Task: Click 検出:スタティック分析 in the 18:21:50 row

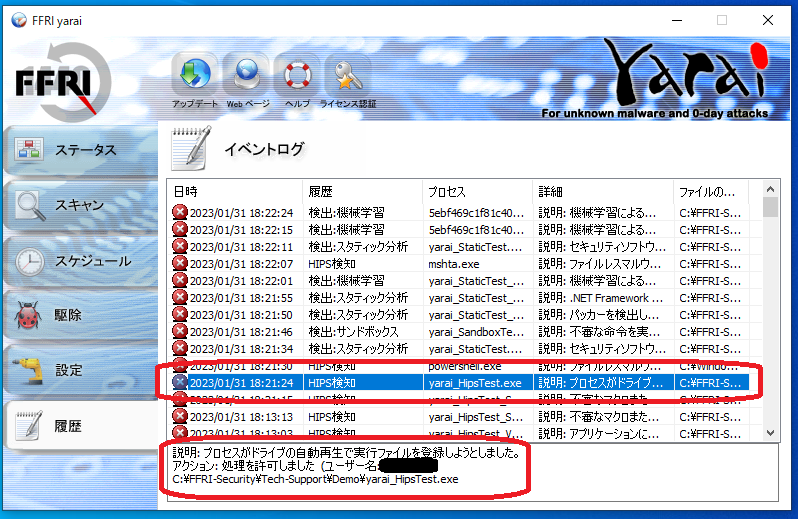Action: [x=358, y=315]
